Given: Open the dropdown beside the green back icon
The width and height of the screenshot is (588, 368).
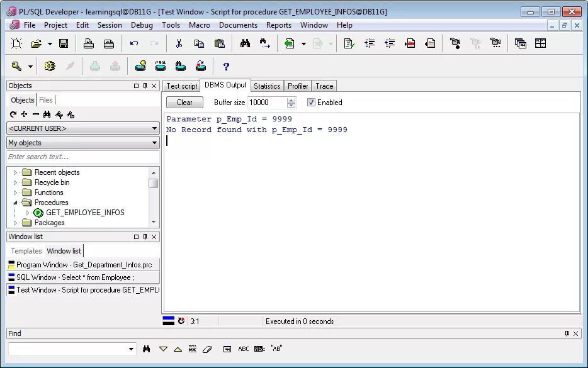Looking at the screenshot, I should (303, 44).
